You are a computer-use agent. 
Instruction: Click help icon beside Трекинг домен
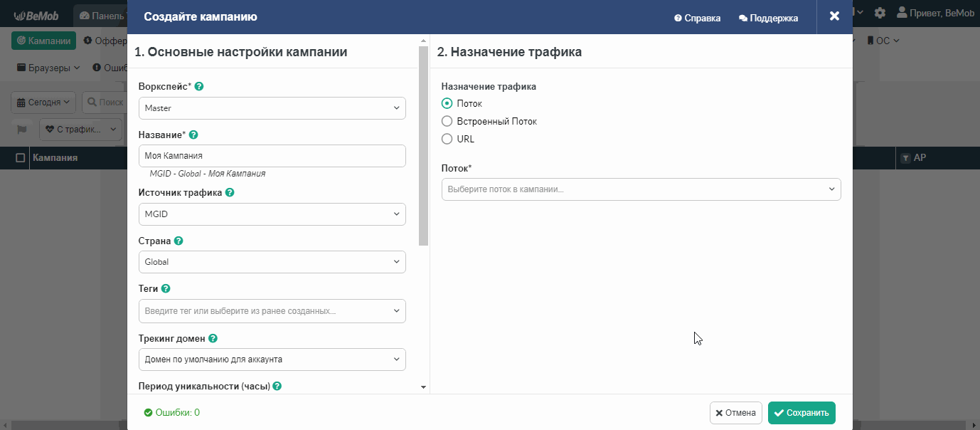pos(213,339)
